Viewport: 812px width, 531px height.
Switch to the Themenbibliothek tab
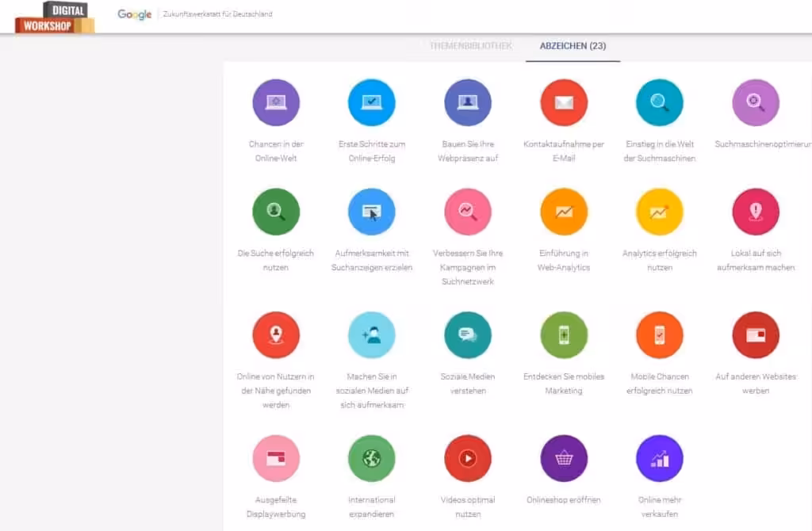pyautogui.click(x=471, y=45)
